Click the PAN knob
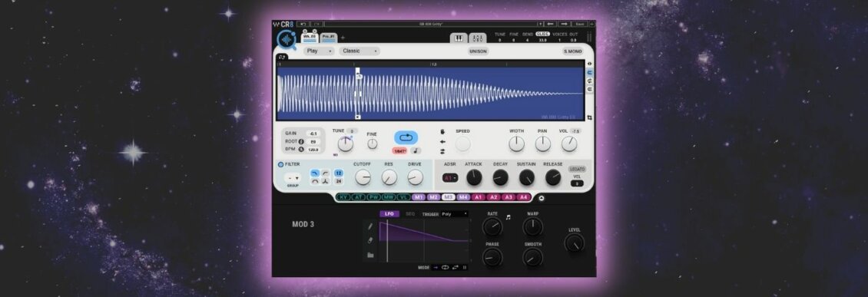Screen dimensions: 868x297 click(542, 144)
